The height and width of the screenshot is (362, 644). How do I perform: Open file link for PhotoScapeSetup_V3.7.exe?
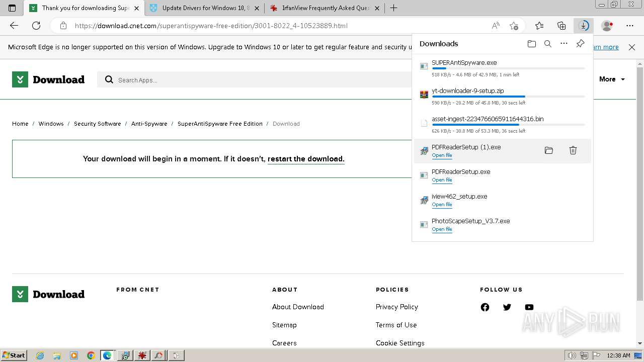442,229
